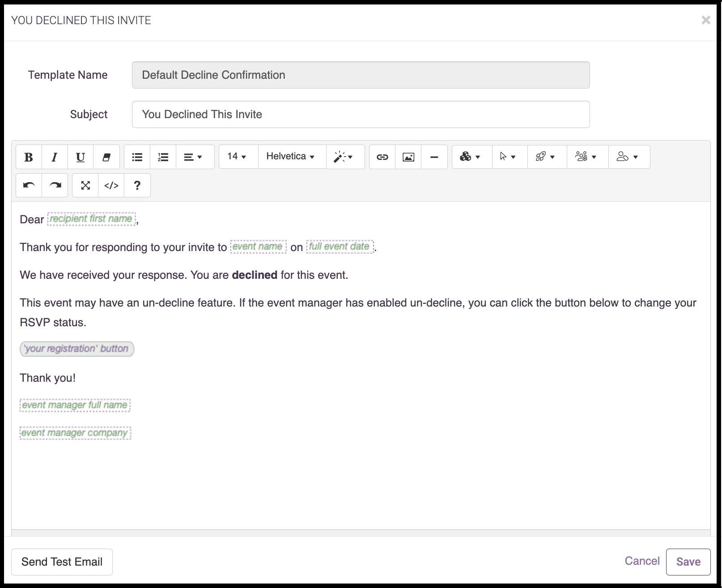Screen dimensions: 722x588
Task: Open the Helvetica font family dropdown
Action: 291,157
